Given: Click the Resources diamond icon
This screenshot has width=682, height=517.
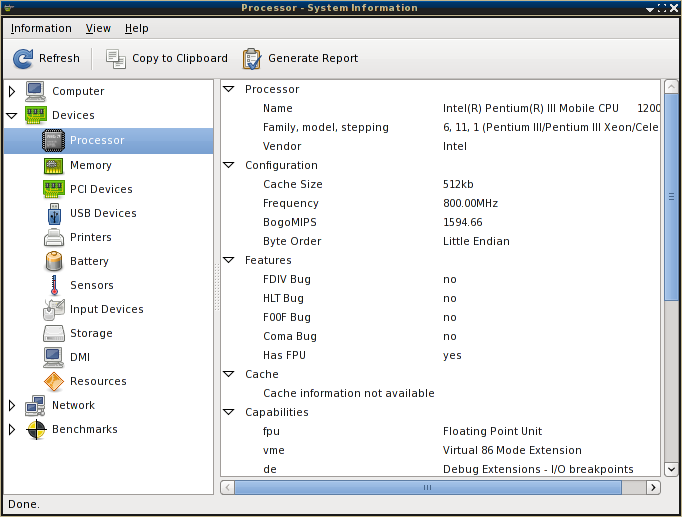Looking at the screenshot, I should pyautogui.click(x=53, y=381).
